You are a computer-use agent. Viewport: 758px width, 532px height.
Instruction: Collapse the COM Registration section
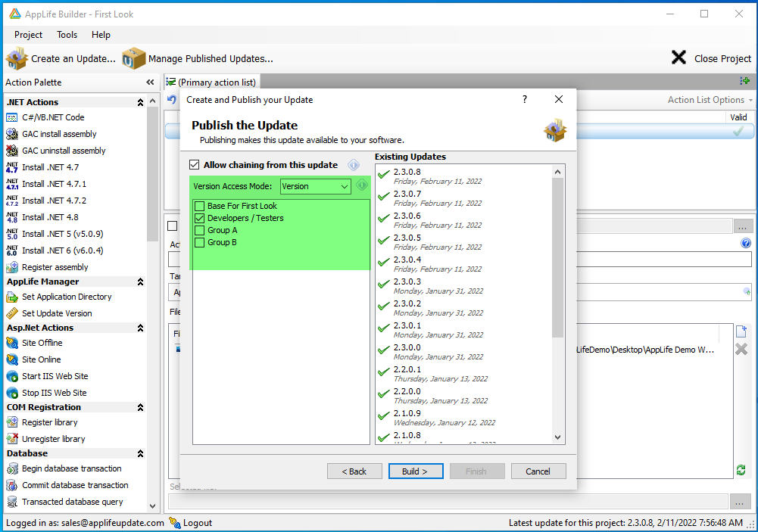[x=140, y=407]
